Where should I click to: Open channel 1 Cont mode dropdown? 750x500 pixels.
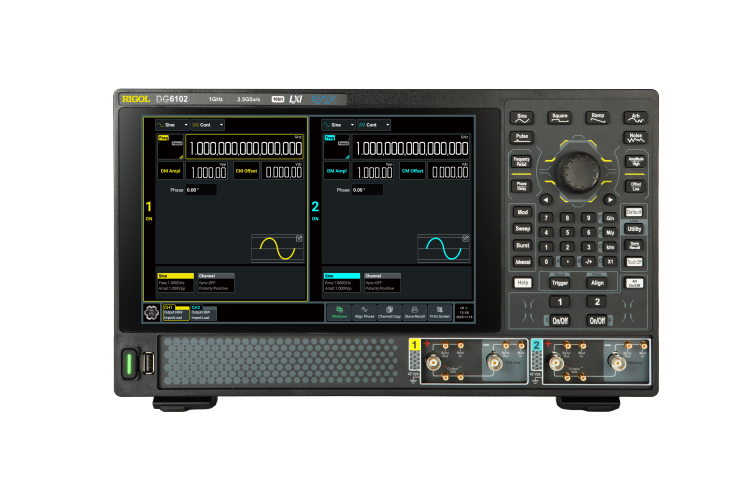tap(207, 126)
